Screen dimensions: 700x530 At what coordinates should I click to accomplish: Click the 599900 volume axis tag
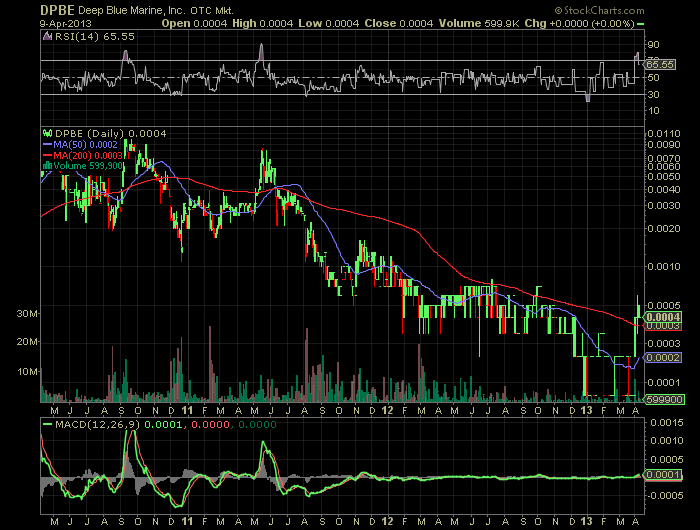pyautogui.click(x=664, y=400)
